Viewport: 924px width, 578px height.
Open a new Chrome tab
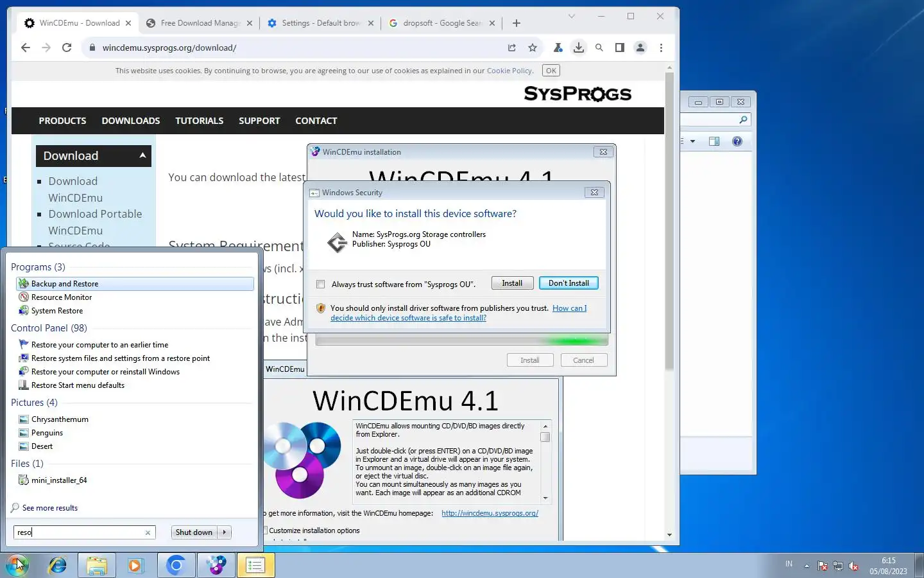[517, 23]
